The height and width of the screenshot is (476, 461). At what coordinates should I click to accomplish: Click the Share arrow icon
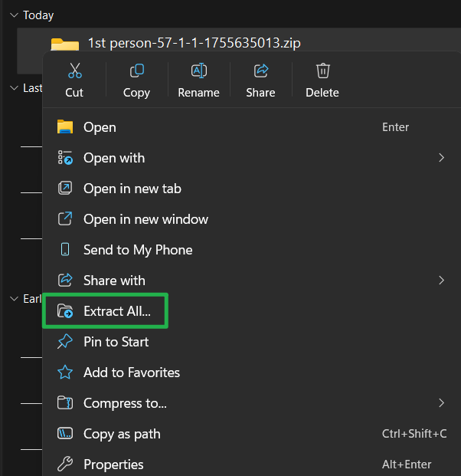click(260, 71)
